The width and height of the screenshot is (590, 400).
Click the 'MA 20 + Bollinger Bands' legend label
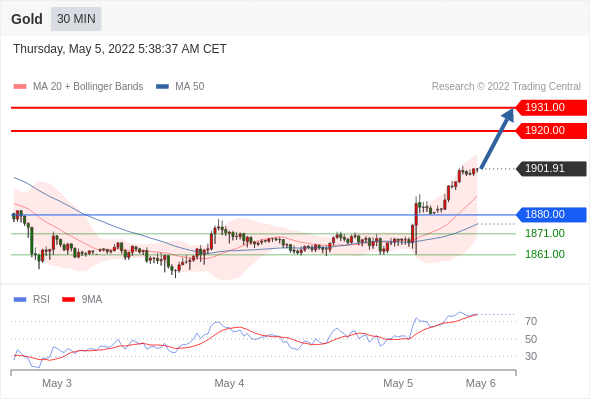(x=88, y=87)
